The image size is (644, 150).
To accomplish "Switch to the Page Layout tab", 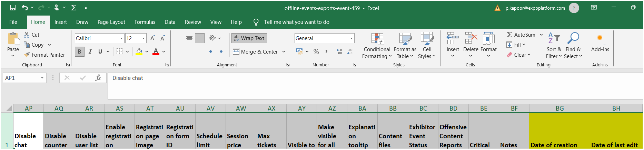I will (x=111, y=22).
